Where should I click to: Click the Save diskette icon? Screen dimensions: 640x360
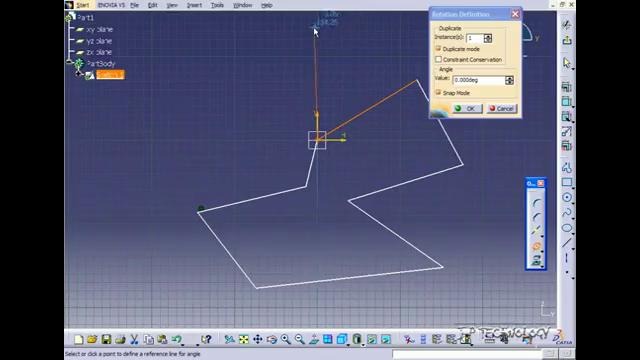tap(106, 339)
